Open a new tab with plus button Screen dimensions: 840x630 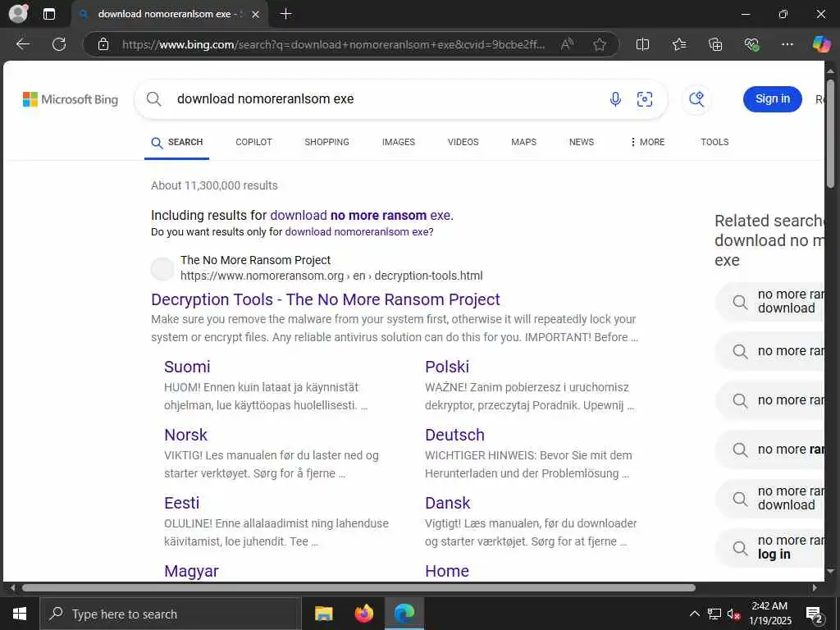286,14
